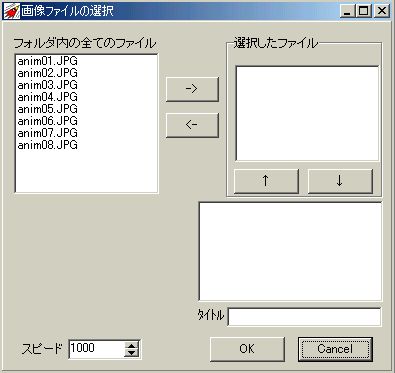The height and width of the screenshot is (373, 395).
Task: Decrease speed with the spinner down arrow
Action: tap(132, 353)
